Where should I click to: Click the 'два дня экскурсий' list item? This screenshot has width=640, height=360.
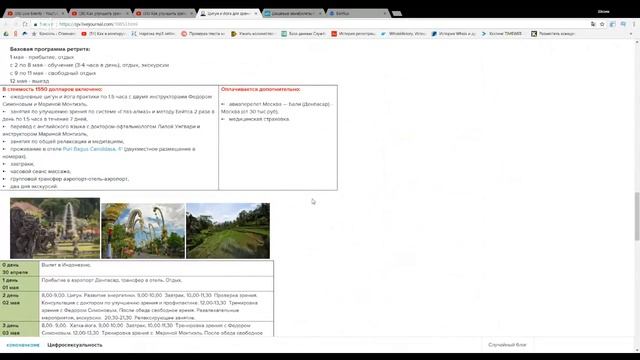(34, 186)
